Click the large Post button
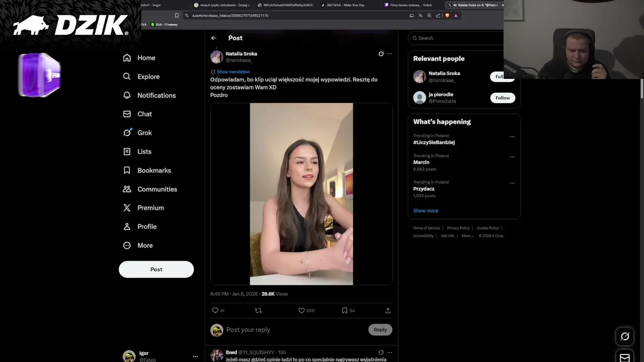 point(156,269)
